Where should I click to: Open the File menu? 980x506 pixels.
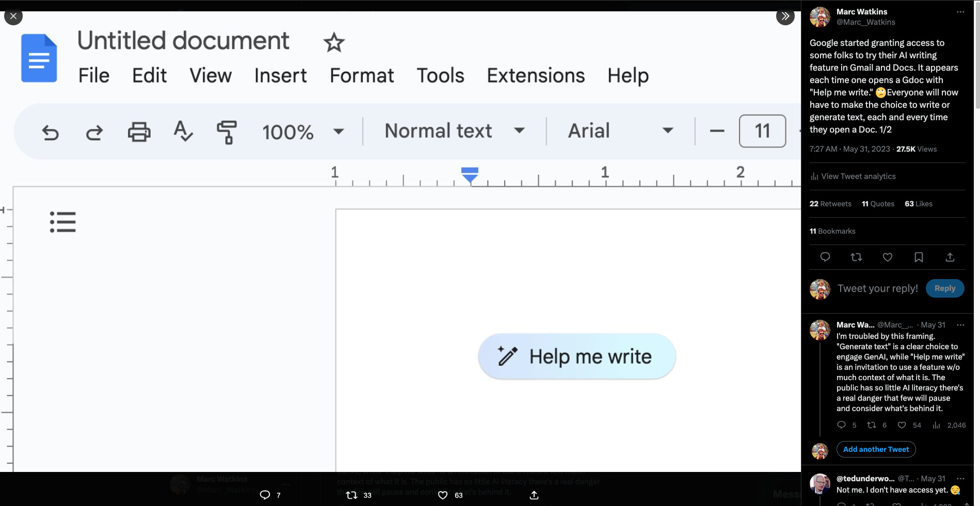tap(93, 76)
